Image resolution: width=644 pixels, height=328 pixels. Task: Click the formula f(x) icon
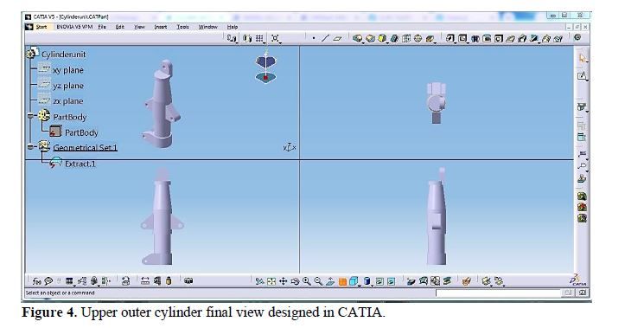36,281
